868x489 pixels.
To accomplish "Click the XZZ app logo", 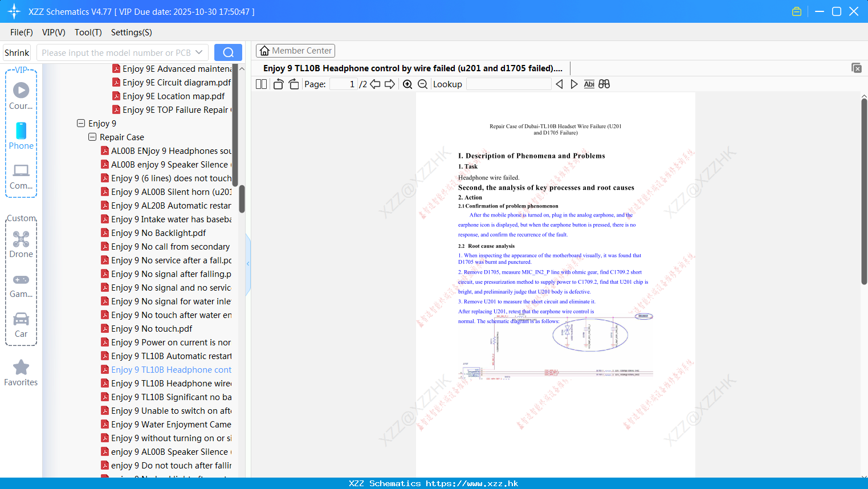I will click(14, 11).
